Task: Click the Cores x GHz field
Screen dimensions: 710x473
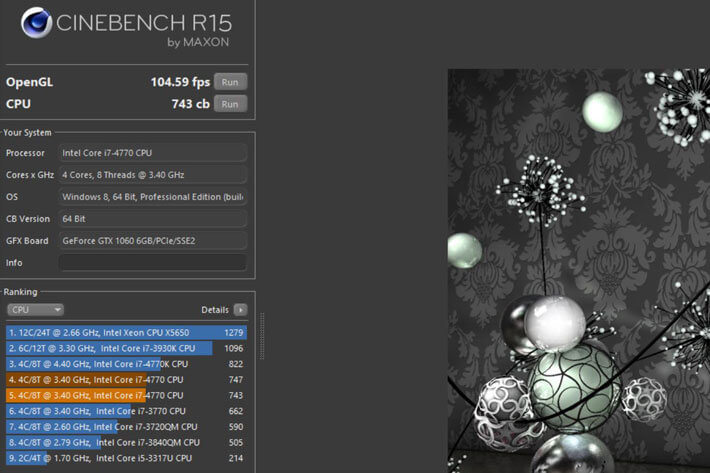Action: point(152,175)
